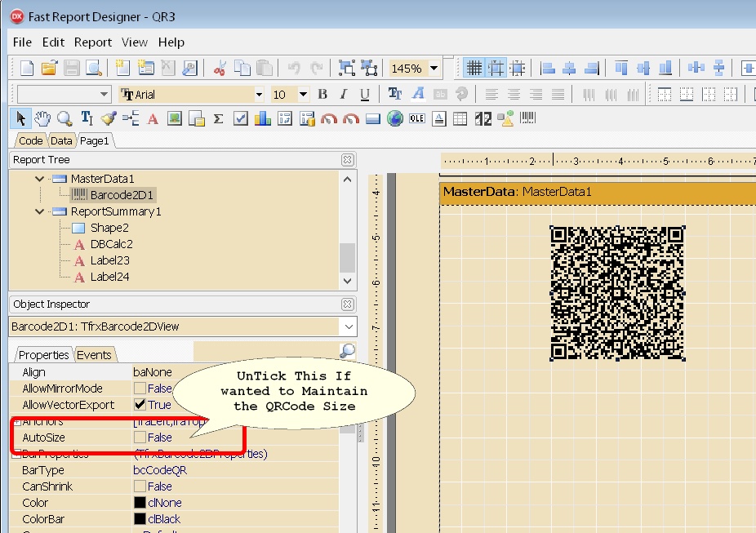Screen dimensions: 756x533
Task: Collapse the ReportSummary1 tree node
Action: coord(40,211)
